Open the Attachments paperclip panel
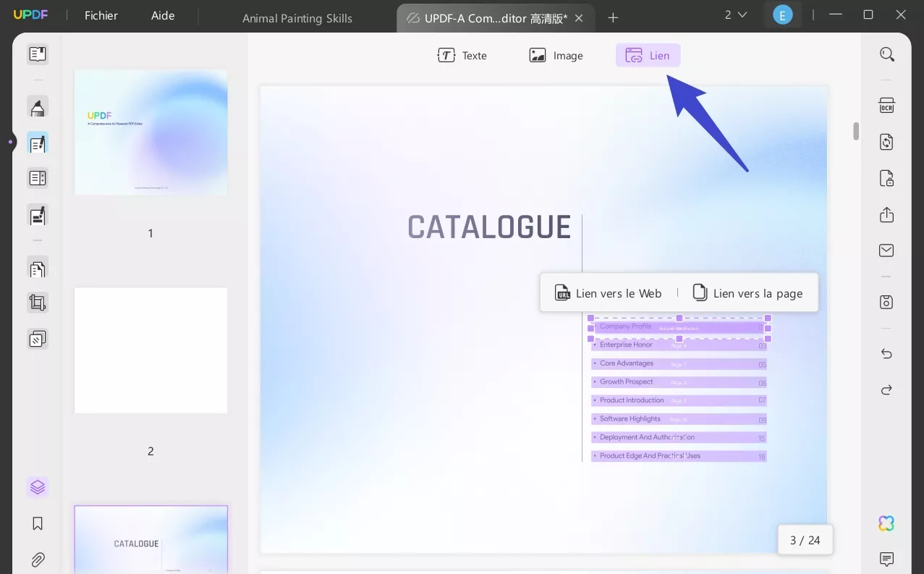924x574 pixels. (38, 560)
